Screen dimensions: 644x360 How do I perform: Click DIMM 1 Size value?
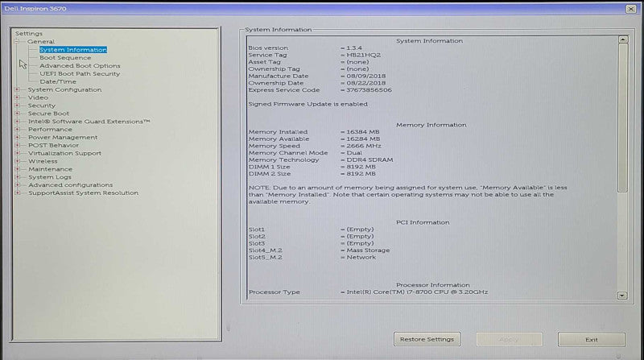point(361,167)
